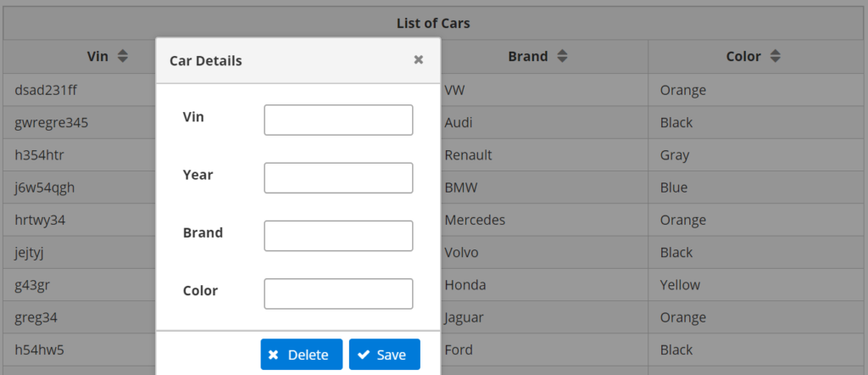Select the dsad231ff car row
The width and height of the screenshot is (868, 375).
[434, 90]
